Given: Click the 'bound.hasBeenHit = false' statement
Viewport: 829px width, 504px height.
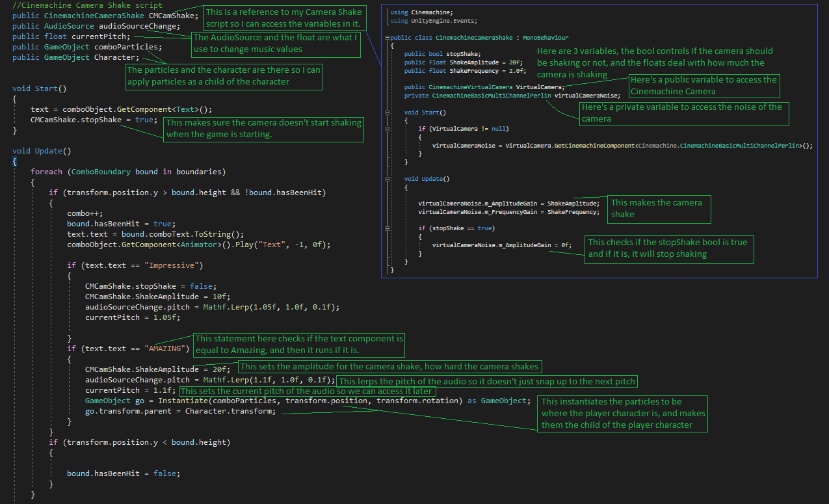Looking at the screenshot, I should (123, 473).
